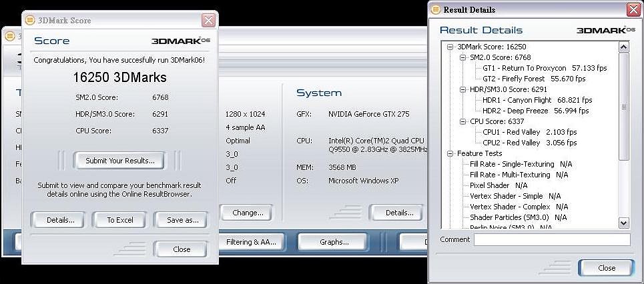Viewport: 644px width, 284px height.
Task: Close Result Details window via red X
Action: [x=633, y=10]
